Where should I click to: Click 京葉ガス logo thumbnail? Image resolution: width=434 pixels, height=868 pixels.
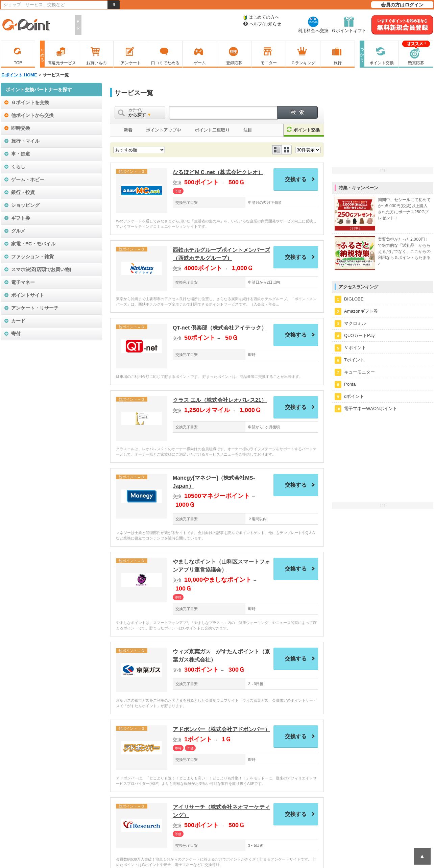point(141,670)
